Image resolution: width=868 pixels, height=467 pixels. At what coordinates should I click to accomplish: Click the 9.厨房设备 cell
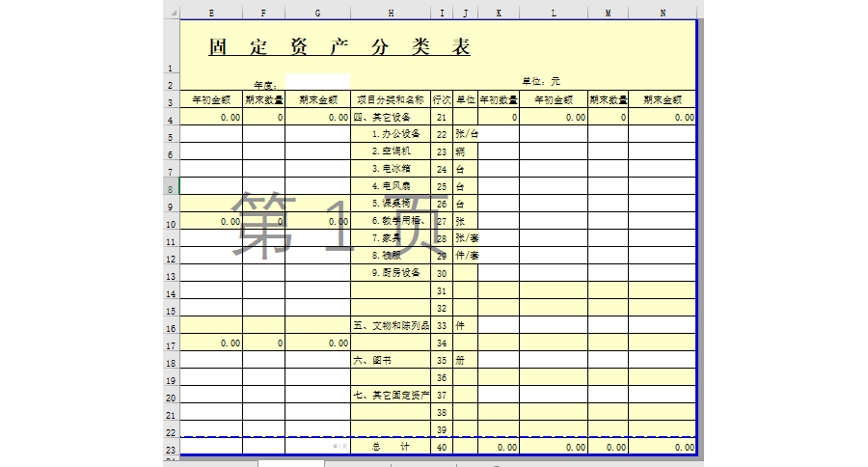(x=391, y=273)
